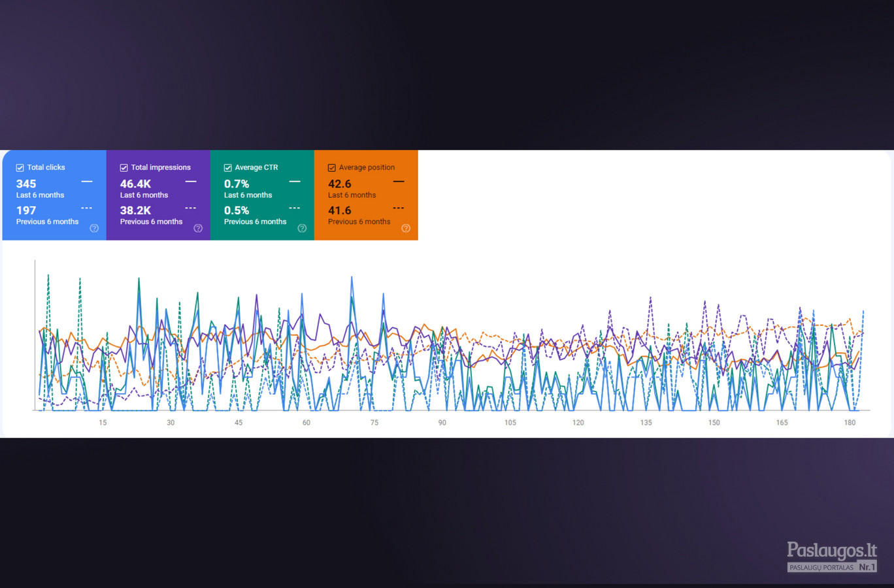894x588 pixels.
Task: Click the 135 label on chart axis
Action: tap(646, 423)
